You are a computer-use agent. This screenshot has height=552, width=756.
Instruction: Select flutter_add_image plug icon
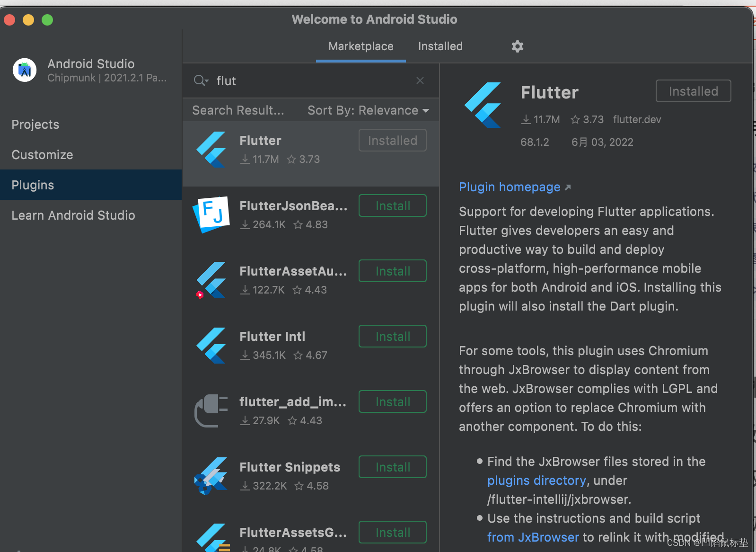[x=211, y=410]
